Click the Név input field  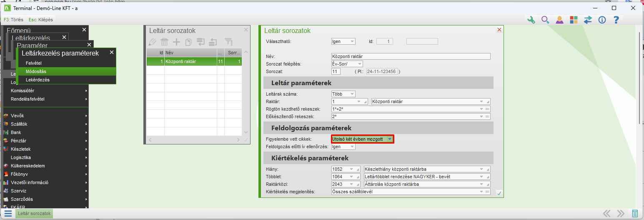(411, 56)
